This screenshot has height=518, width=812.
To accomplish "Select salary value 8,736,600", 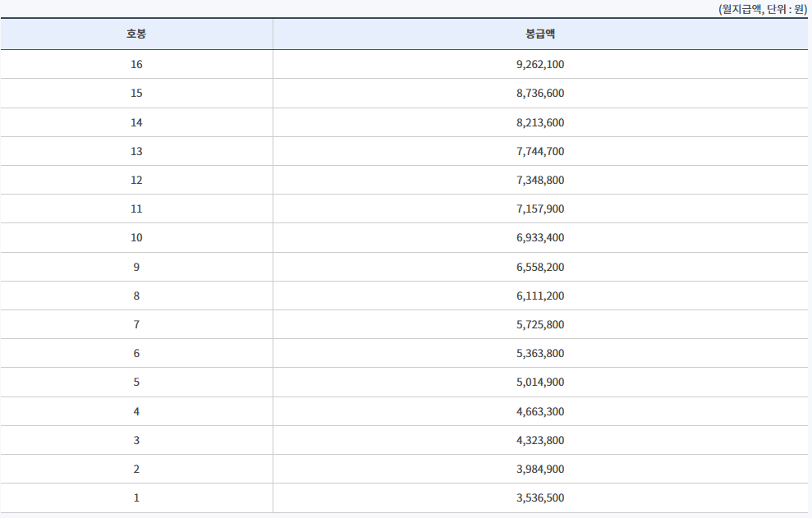I will point(540,94).
